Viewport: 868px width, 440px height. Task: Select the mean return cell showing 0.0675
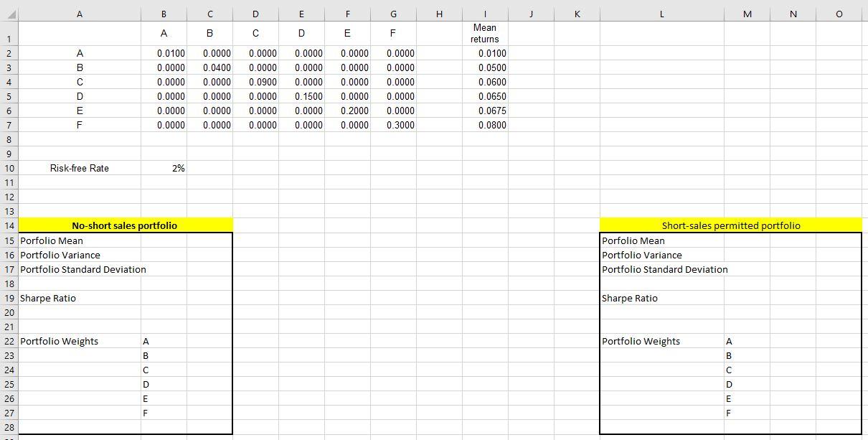485,110
